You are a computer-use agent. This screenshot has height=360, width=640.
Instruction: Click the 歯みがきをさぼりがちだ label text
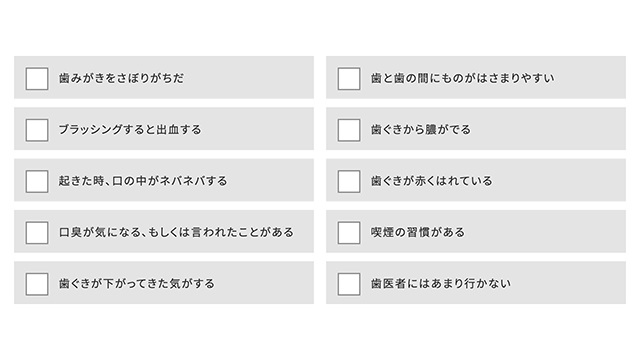point(121,78)
